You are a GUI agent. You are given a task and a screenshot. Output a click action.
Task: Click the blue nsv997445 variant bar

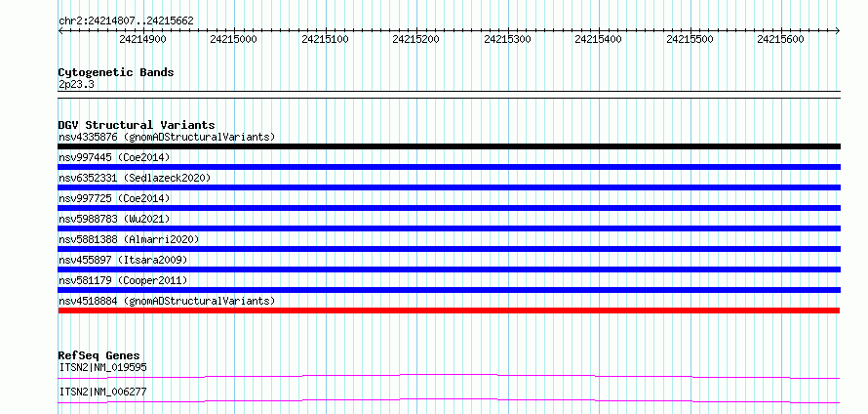(x=449, y=167)
